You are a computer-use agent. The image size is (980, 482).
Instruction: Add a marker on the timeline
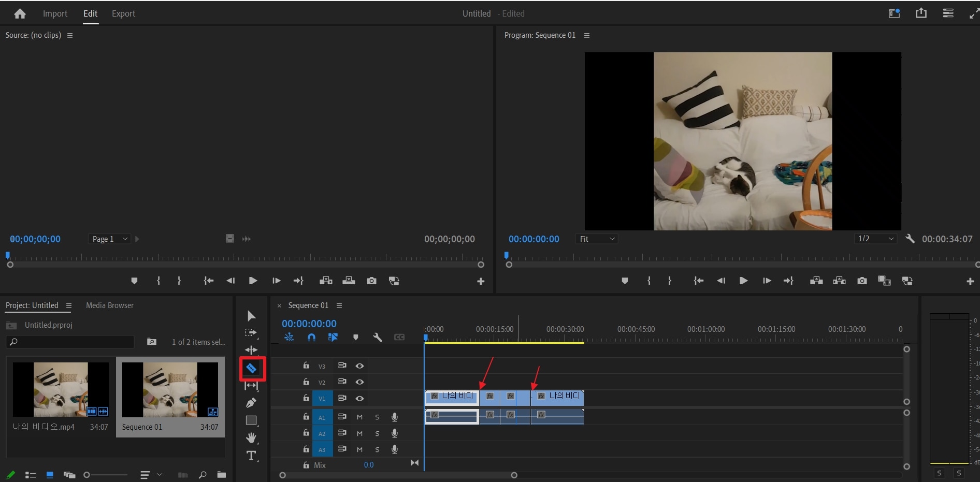tap(355, 337)
